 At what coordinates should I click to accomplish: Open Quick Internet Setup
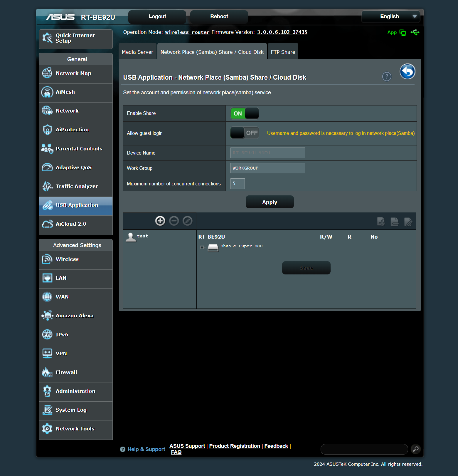pyautogui.click(x=76, y=39)
